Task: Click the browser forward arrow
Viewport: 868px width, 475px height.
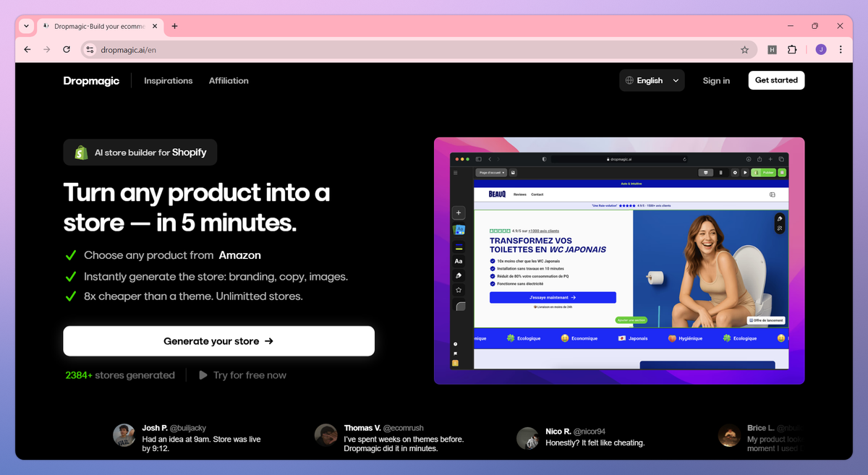Action: click(x=47, y=50)
